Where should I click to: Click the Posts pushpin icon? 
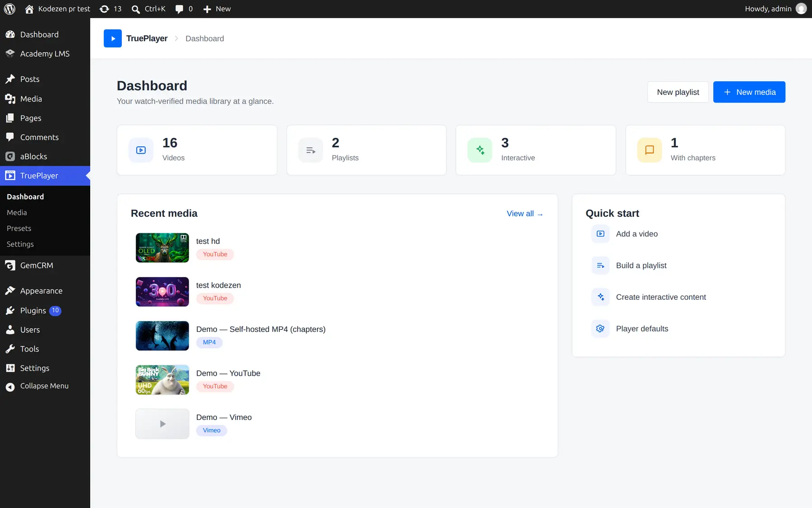pyautogui.click(x=10, y=79)
